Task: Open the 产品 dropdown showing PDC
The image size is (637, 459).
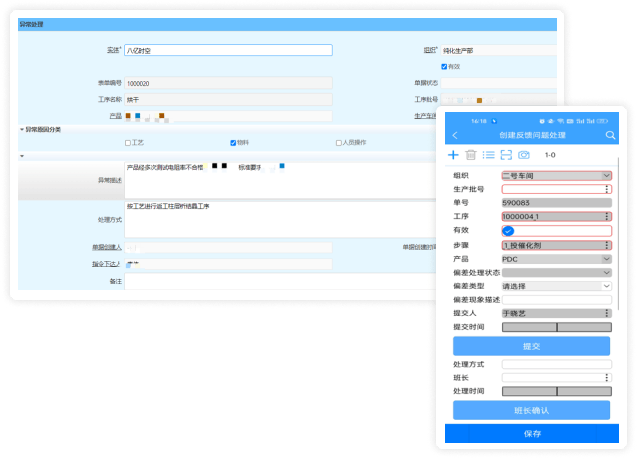Action: tap(556, 259)
